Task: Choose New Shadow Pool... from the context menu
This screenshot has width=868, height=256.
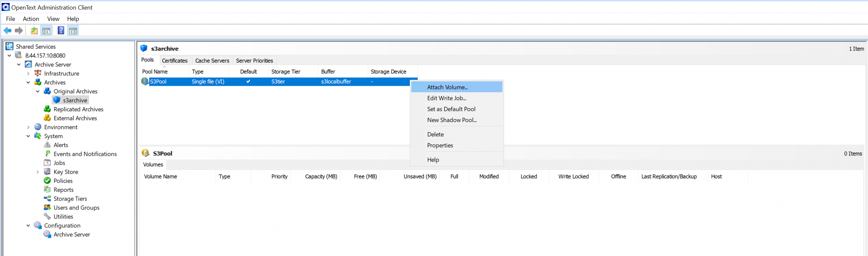Action: click(457, 120)
